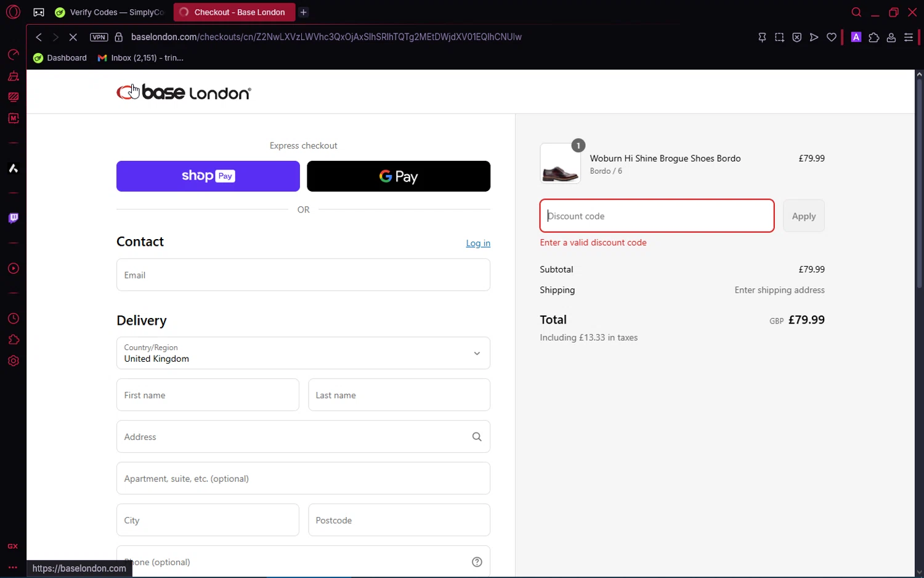
Task: Click the send arrow icon in toolbar
Action: click(x=814, y=38)
